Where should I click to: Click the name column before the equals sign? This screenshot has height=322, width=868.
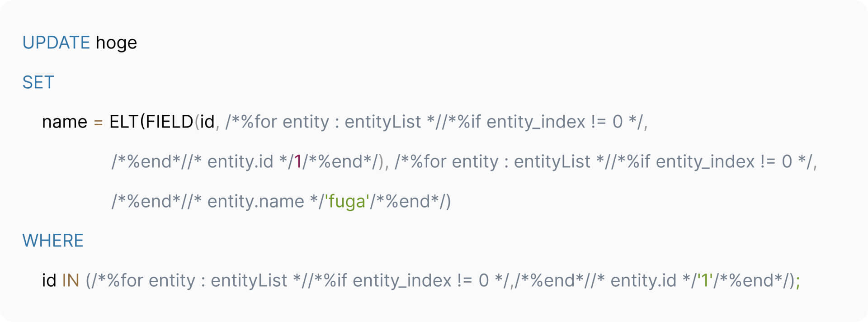point(64,122)
